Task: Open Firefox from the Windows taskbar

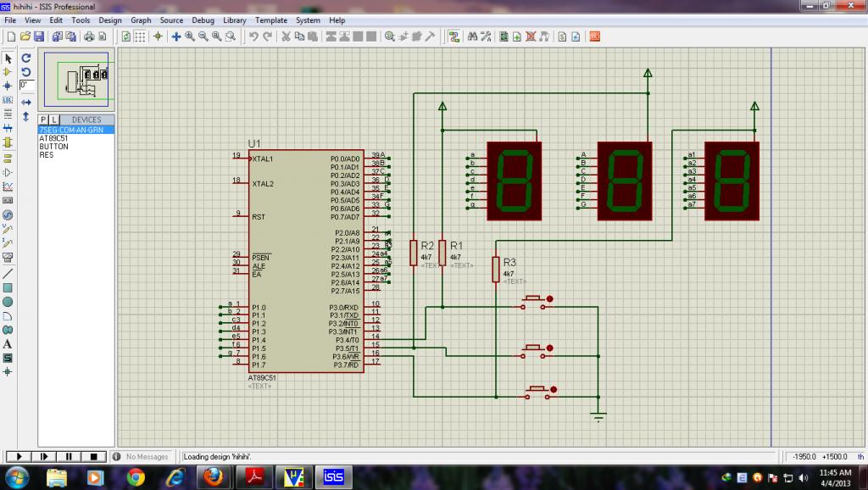Action: 214,477
